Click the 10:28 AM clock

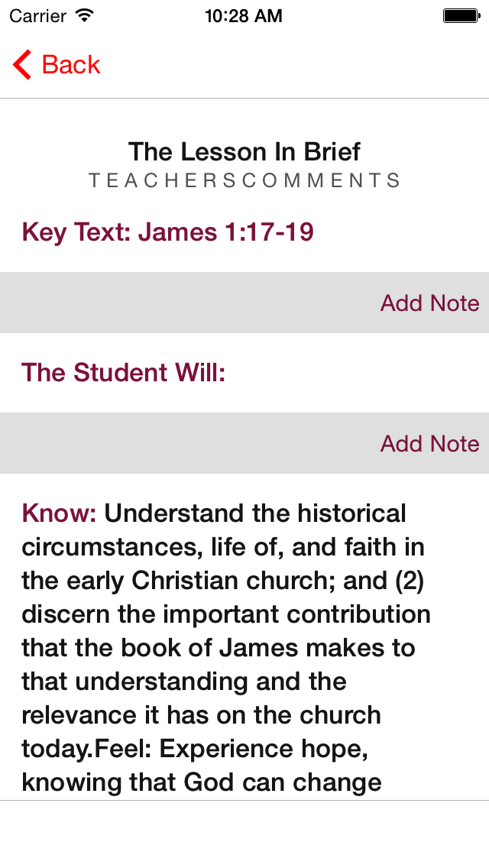244,15
